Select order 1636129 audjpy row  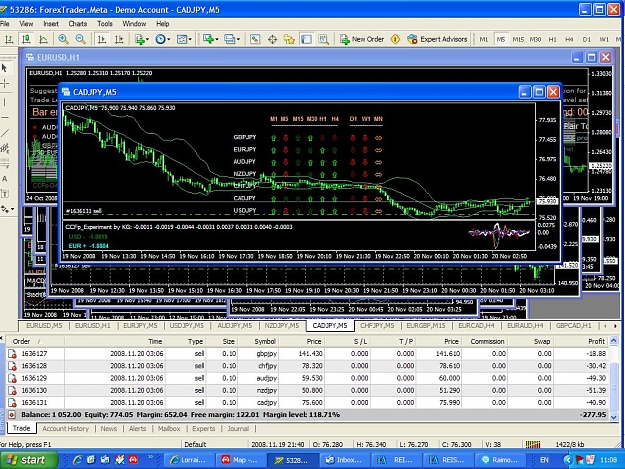[x=307, y=378]
